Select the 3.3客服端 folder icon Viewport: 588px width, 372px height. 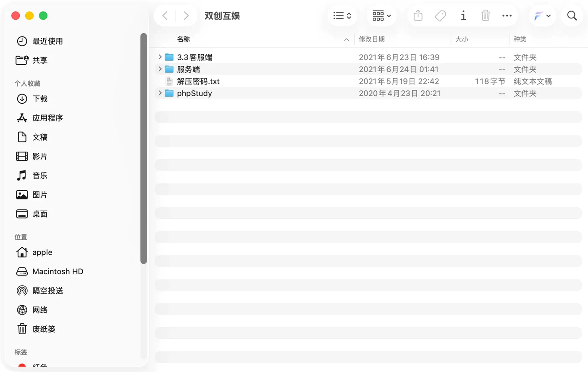(x=169, y=57)
